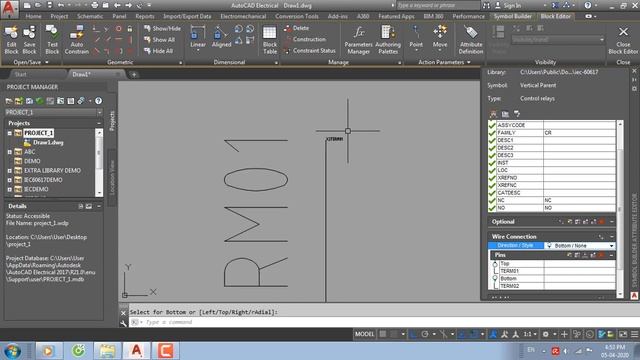
Task: Choose the Linear dimensional constraint
Action: click(198, 38)
